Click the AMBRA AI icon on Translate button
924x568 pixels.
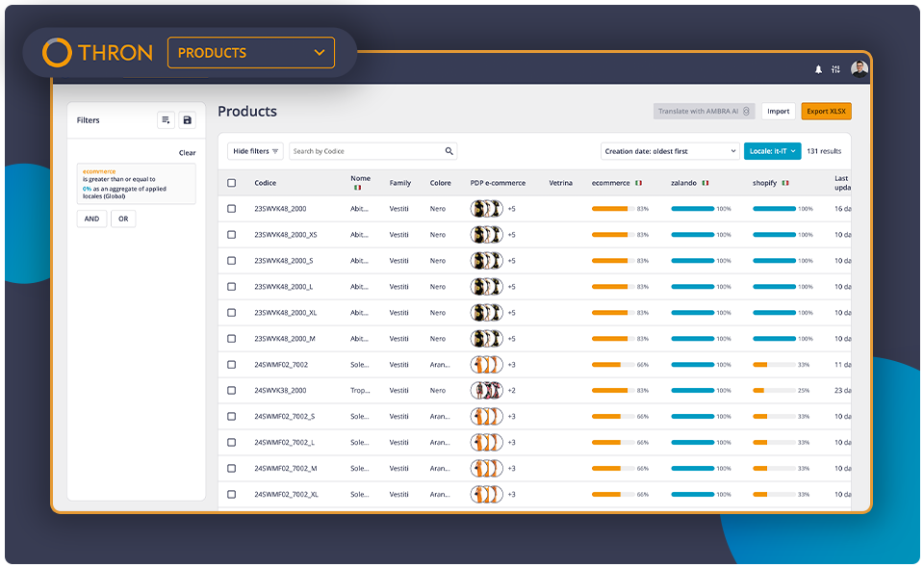click(x=746, y=112)
